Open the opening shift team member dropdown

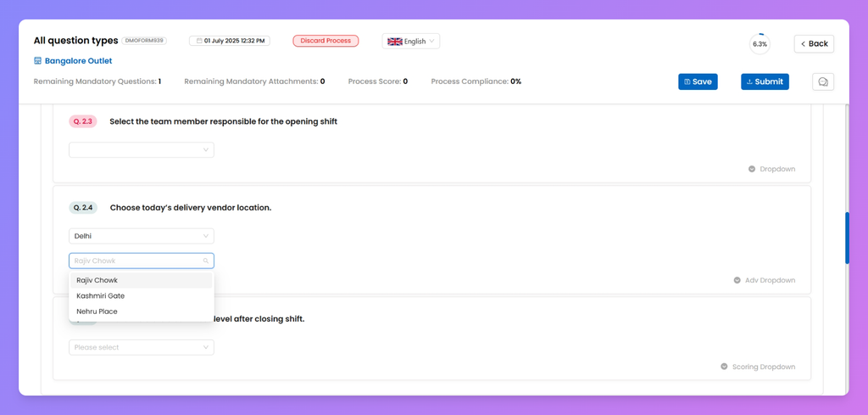142,149
